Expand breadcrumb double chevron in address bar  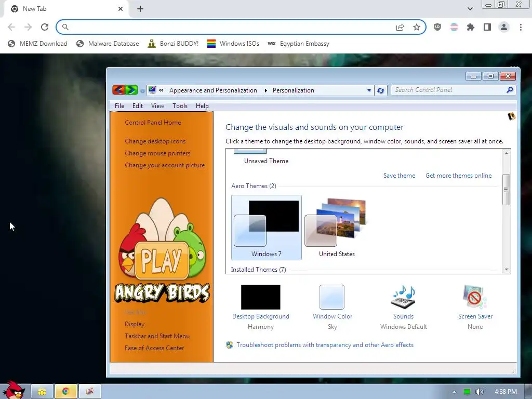point(161,90)
